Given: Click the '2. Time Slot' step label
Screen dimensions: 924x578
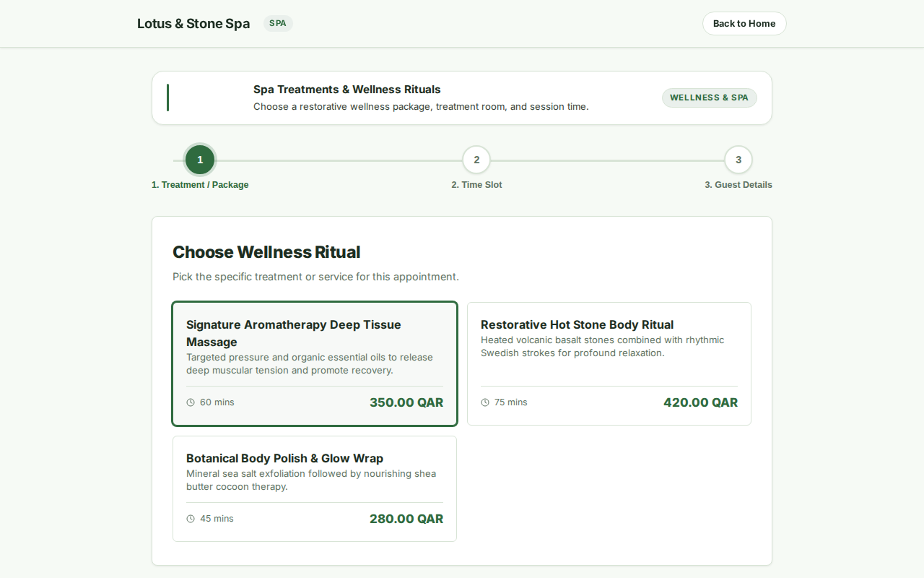Looking at the screenshot, I should point(476,185).
